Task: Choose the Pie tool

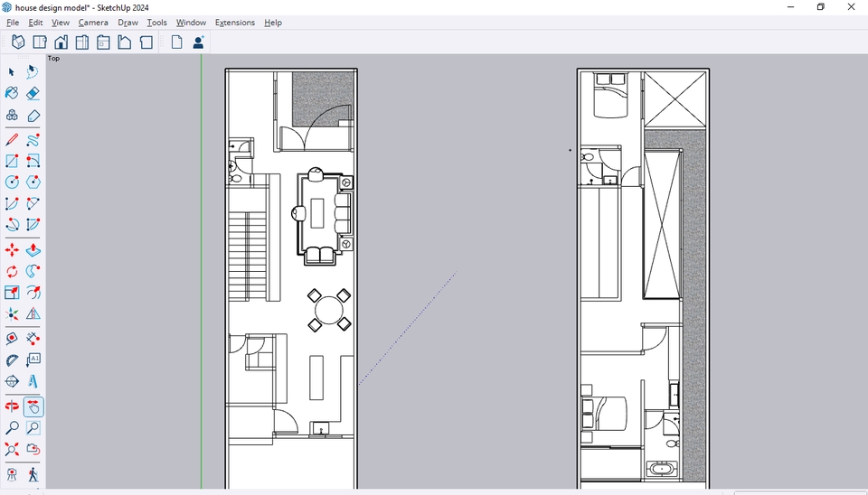Action: pyautogui.click(x=33, y=225)
